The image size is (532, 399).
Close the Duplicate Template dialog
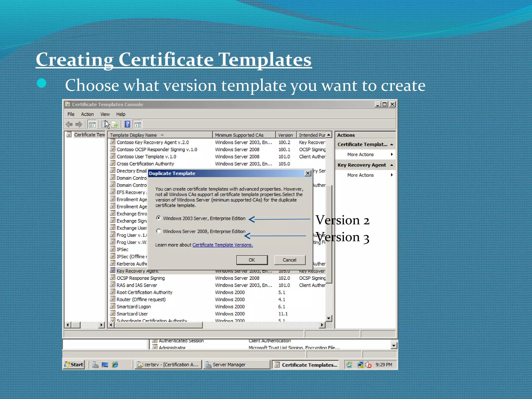[x=308, y=173]
